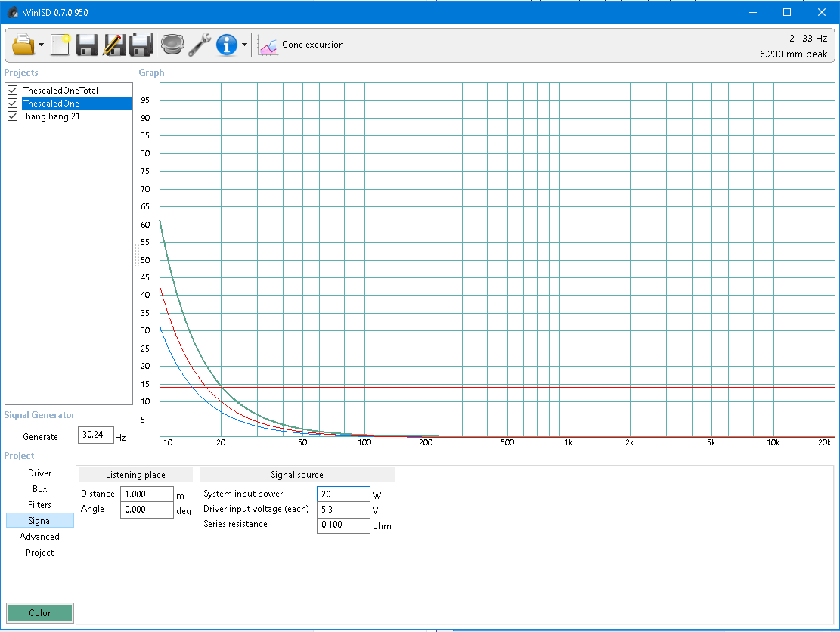Switch to the Box tab
The height and width of the screenshot is (632, 840).
tap(39, 489)
